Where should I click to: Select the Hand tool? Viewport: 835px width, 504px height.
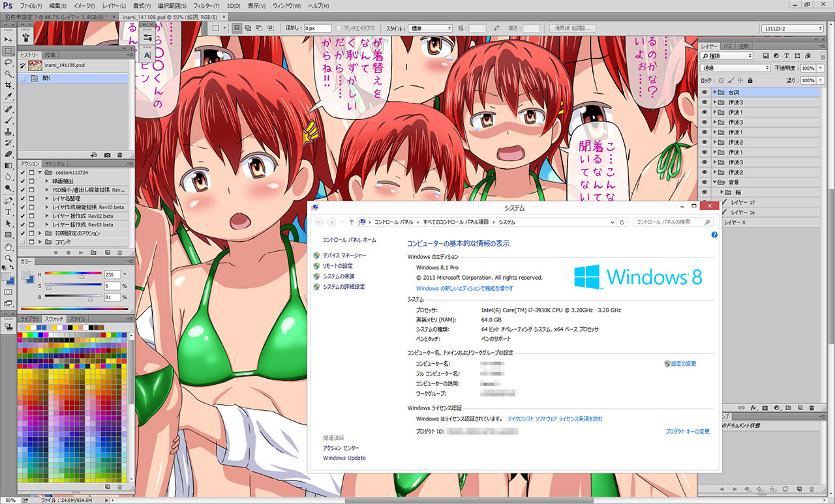8,246
